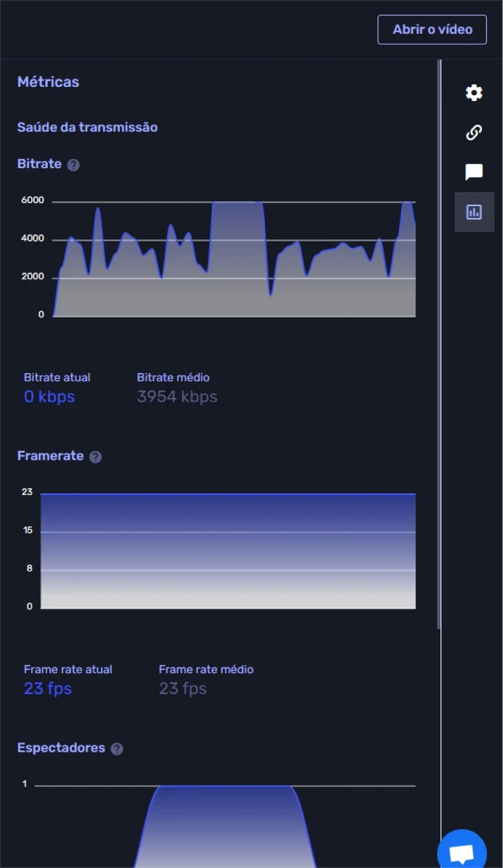The image size is (503, 868).
Task: Click the Frame rate atual label
Action: pos(68,669)
